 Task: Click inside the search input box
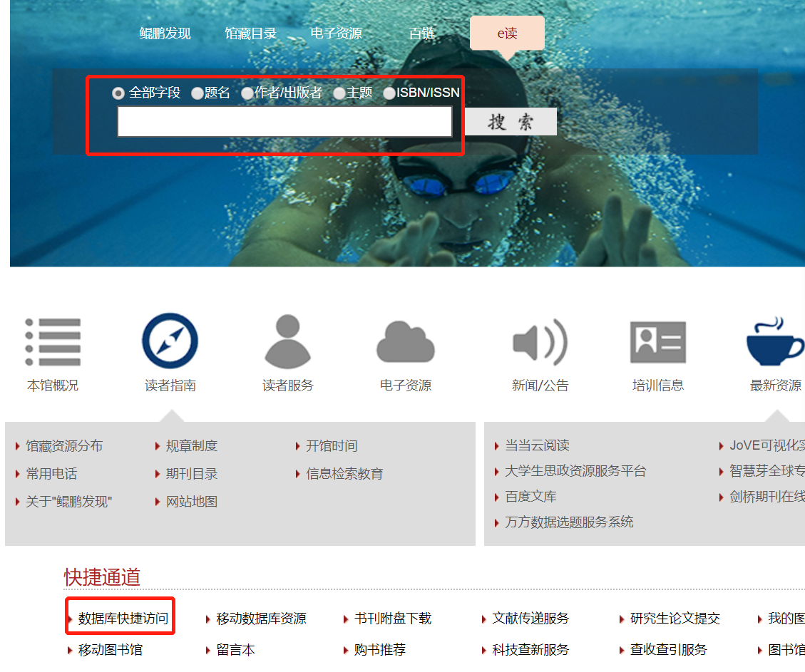[285, 121]
